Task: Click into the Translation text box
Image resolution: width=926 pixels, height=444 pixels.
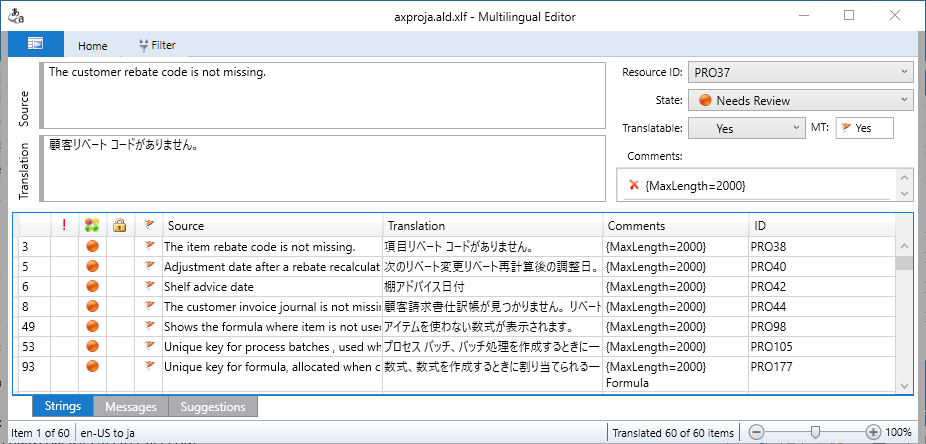Action: pyautogui.click(x=325, y=168)
